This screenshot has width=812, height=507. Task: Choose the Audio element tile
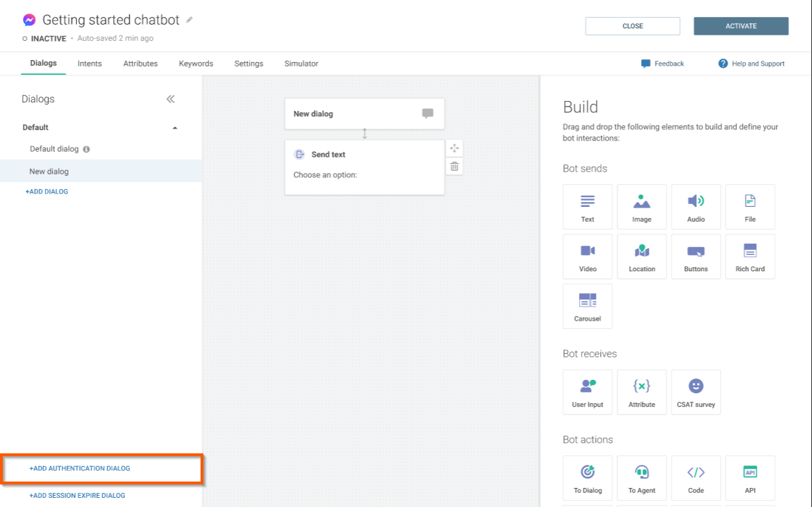coord(695,207)
